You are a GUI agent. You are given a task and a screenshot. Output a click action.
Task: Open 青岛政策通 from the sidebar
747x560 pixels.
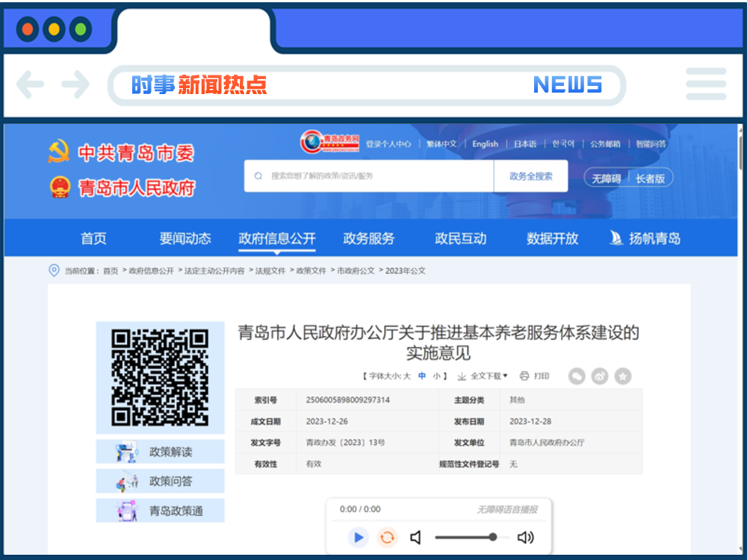tap(160, 510)
